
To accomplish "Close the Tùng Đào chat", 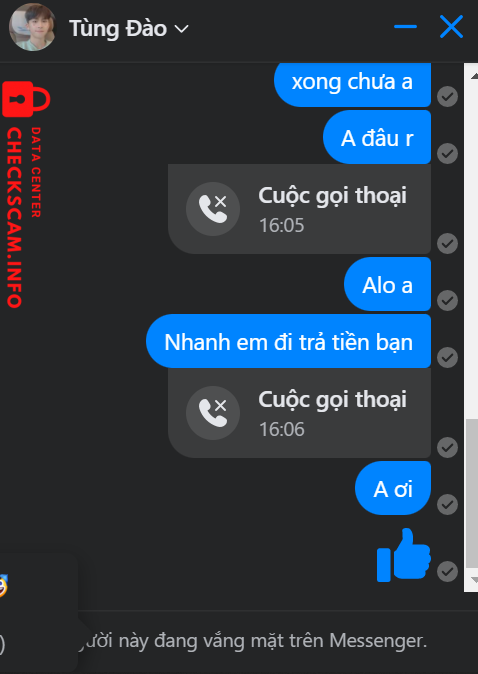I will 451,27.
